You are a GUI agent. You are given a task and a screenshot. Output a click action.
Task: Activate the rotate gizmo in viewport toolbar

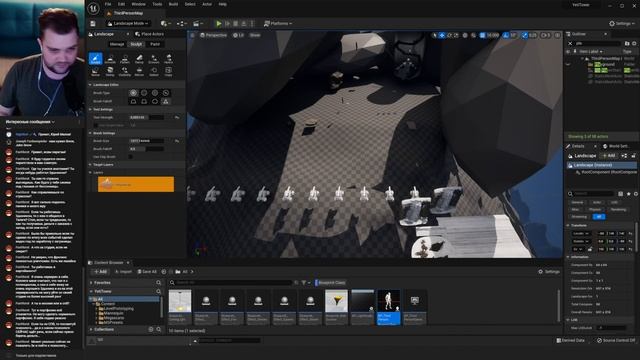[x=449, y=36]
